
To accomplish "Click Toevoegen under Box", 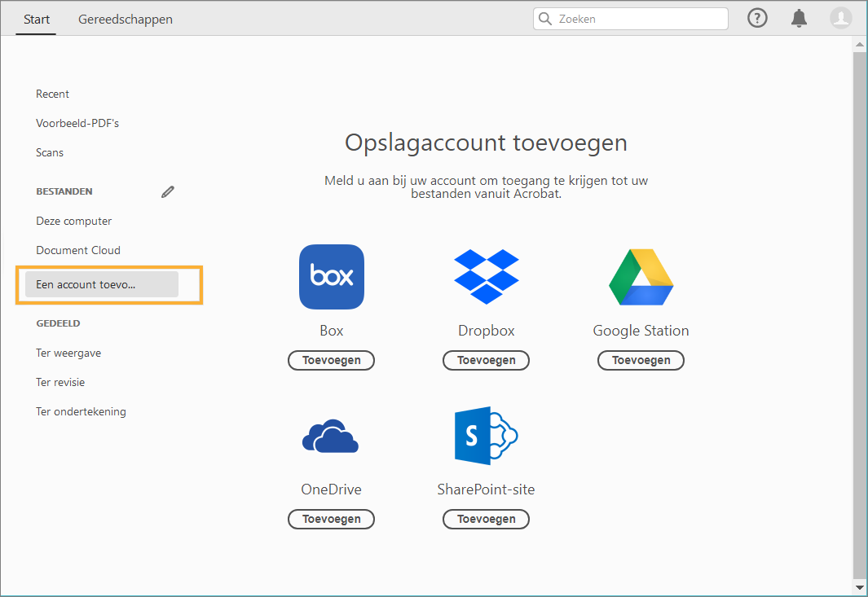I will click(331, 360).
